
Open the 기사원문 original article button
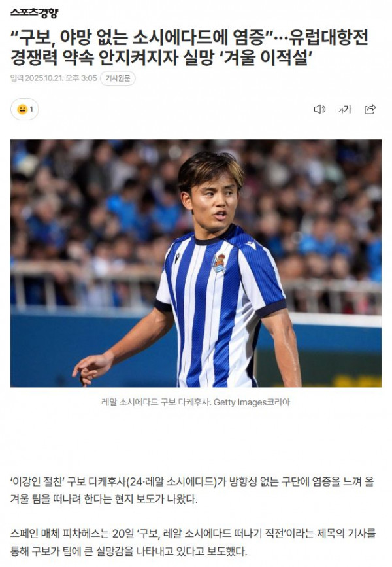click(x=118, y=78)
